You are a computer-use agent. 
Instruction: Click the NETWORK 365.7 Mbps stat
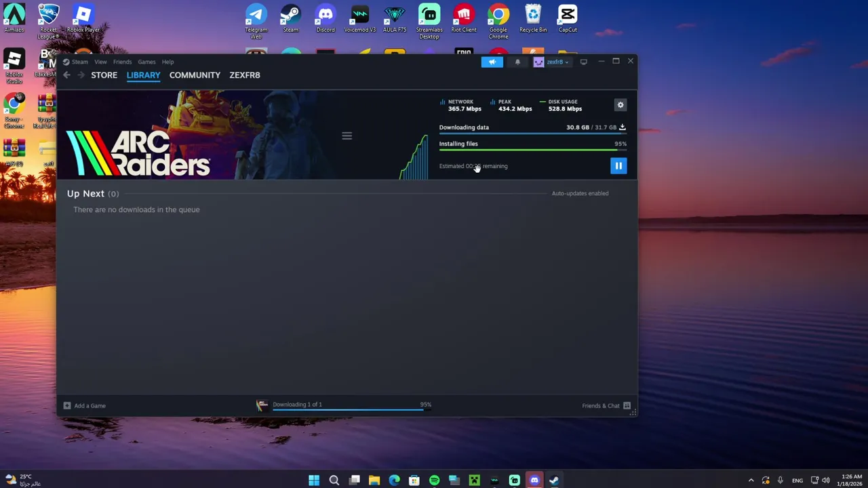pos(461,105)
